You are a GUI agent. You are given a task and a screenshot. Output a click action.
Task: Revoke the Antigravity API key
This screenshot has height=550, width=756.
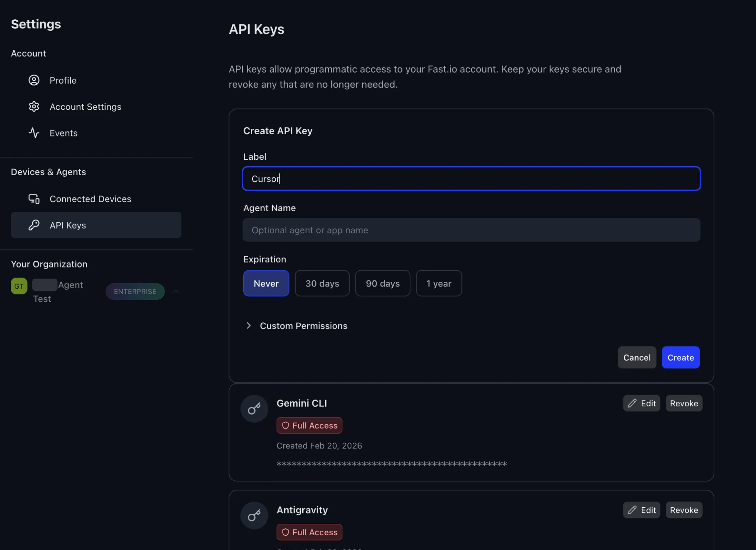point(683,510)
